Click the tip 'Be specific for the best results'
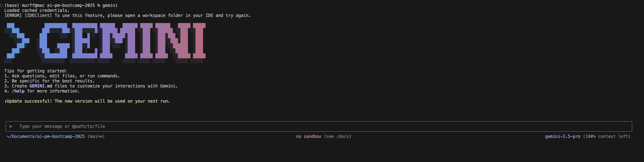Viewport: 644px width, 162px height. tap(53, 81)
